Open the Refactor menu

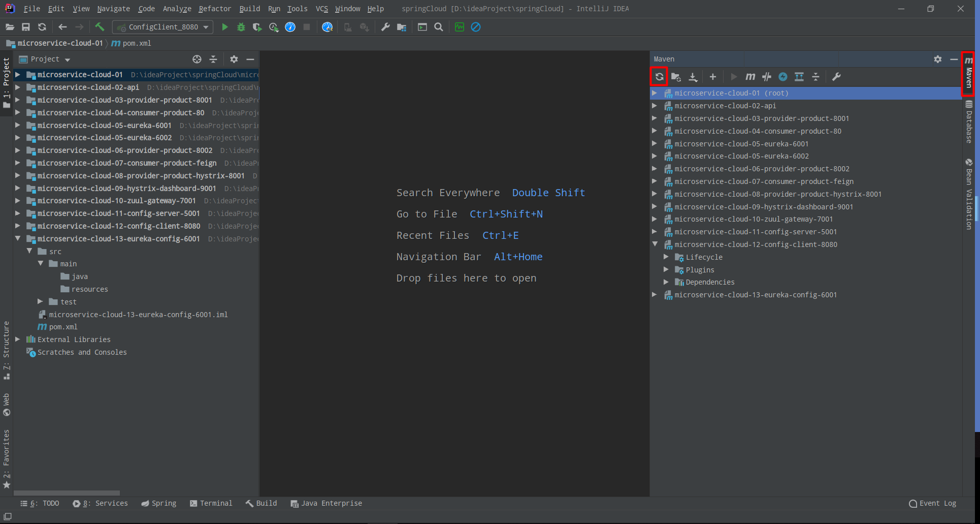tap(215, 9)
